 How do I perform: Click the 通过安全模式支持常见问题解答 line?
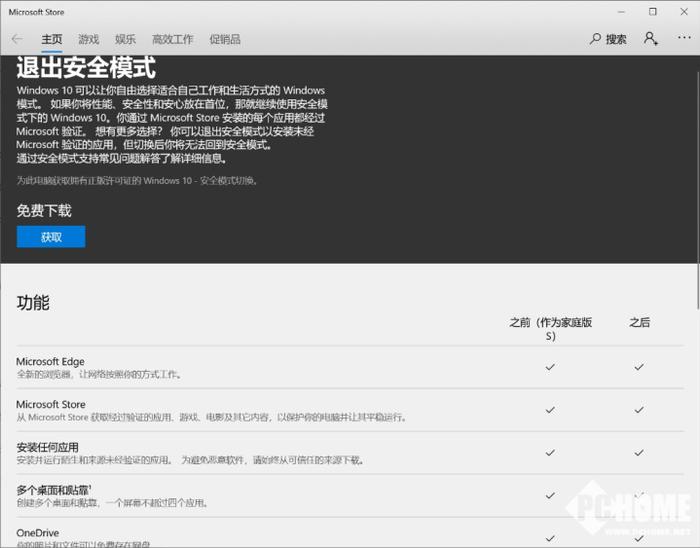coord(122,158)
